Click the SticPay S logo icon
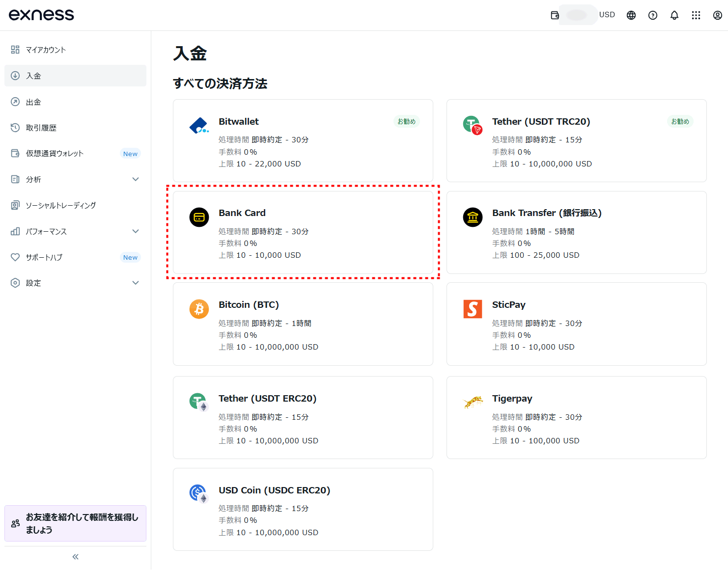This screenshot has width=728, height=570. (x=473, y=309)
